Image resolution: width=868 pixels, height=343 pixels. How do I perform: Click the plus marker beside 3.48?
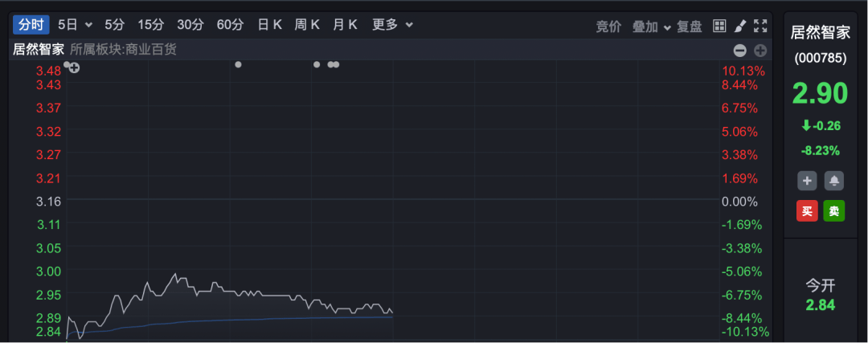74,67
